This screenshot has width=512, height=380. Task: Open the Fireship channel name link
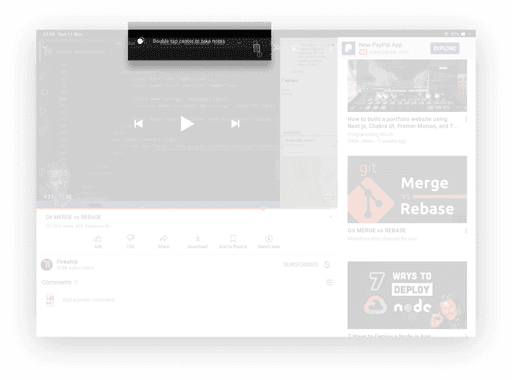[67, 262]
